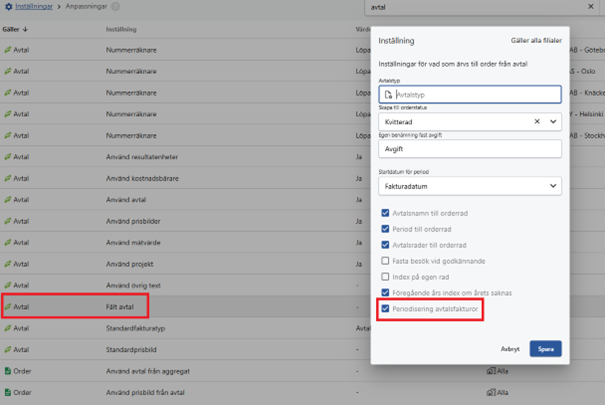The image size is (605, 405).
Task: Enable Fasta besök vid godkännande
Action: [x=385, y=261]
